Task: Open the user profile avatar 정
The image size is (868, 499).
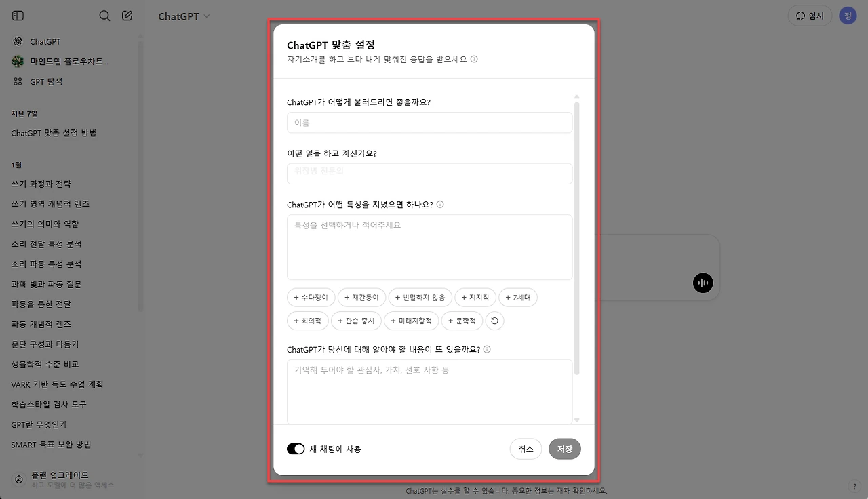Action: pyautogui.click(x=848, y=16)
